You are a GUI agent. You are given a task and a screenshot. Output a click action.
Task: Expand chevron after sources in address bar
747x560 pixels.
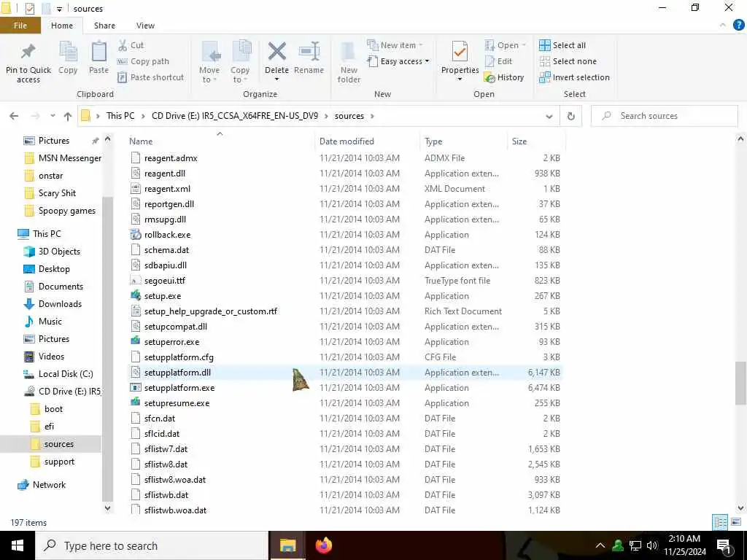click(372, 116)
